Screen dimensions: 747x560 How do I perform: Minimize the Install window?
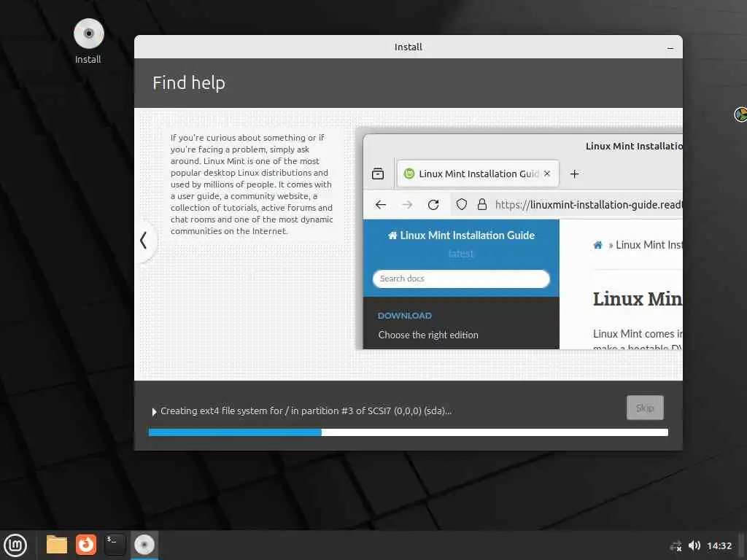670,47
